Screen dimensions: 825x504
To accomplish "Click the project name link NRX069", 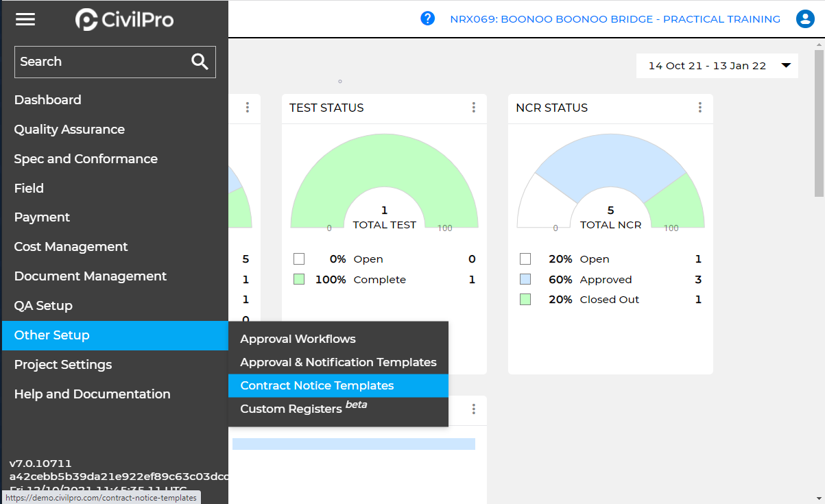I will (x=614, y=19).
